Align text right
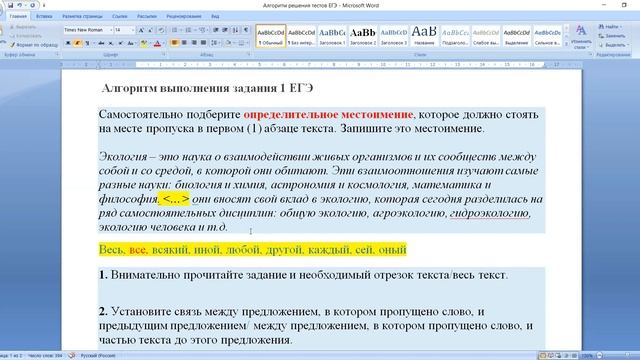Viewport: 640px width, 360px height. (194, 43)
